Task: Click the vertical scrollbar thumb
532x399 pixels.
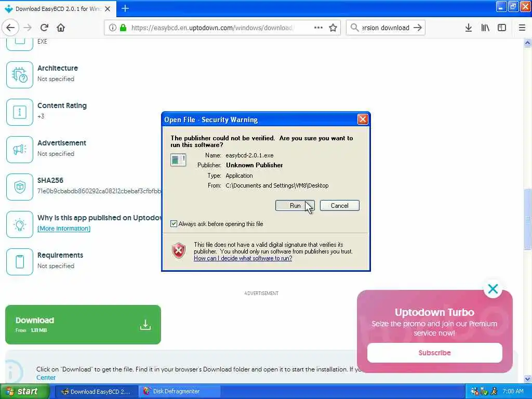Action: click(527, 219)
